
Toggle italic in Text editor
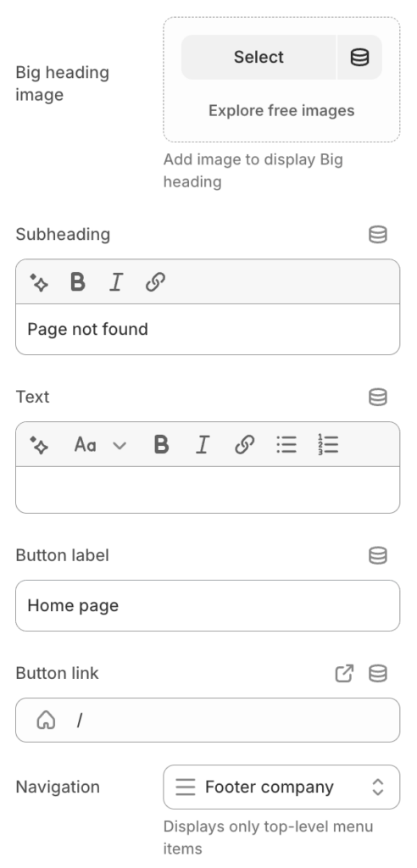click(203, 444)
